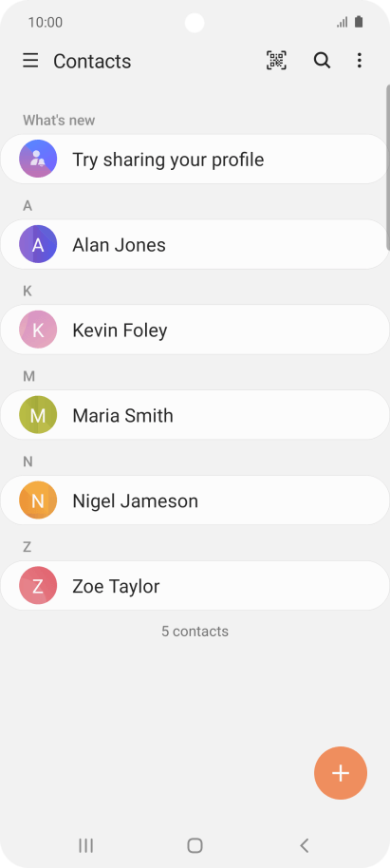Tap Kevin Foley's pink K avatar
Screen dimensions: 390x868
pyautogui.click(x=38, y=330)
